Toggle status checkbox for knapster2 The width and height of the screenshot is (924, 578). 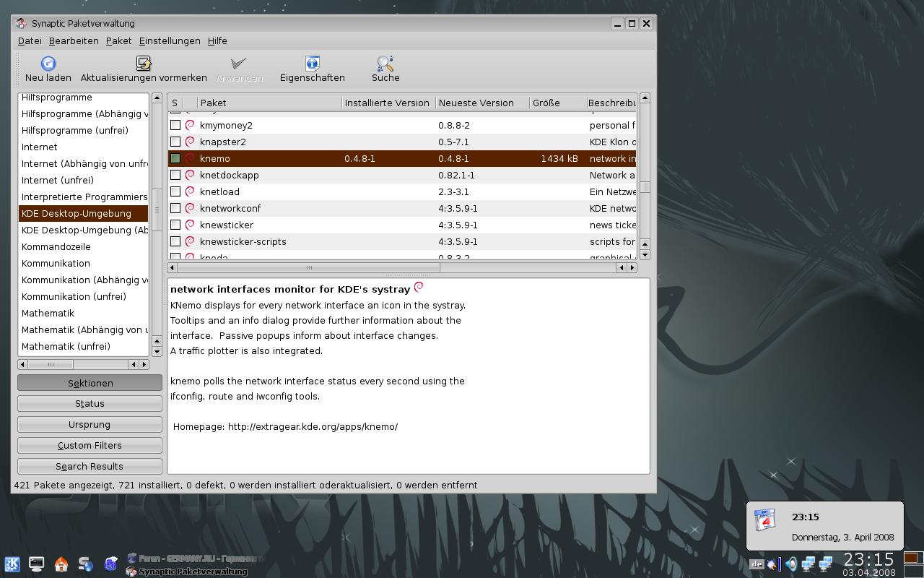pyautogui.click(x=175, y=142)
